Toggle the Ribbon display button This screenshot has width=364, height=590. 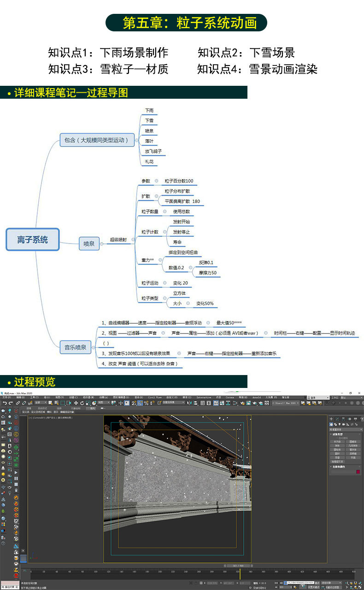(x=216, y=403)
